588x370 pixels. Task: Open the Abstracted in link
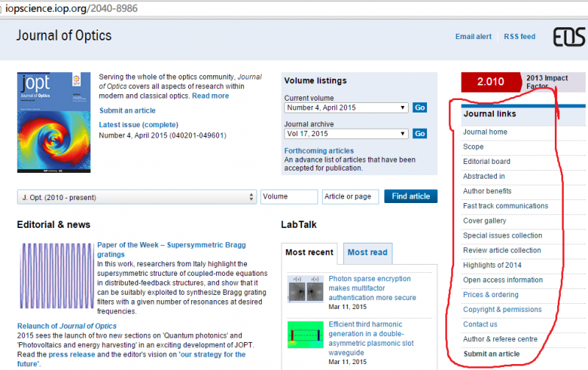coord(484,177)
